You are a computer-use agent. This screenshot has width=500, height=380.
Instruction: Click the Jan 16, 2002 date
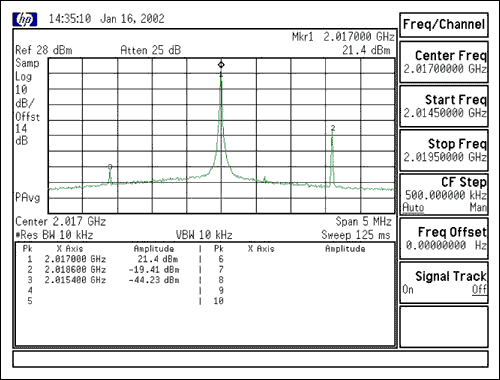(132, 19)
